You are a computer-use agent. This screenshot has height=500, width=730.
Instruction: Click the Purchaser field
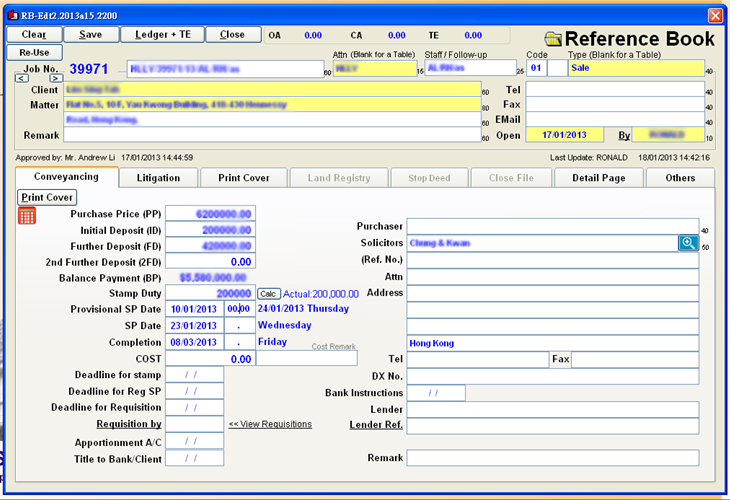tap(553, 226)
